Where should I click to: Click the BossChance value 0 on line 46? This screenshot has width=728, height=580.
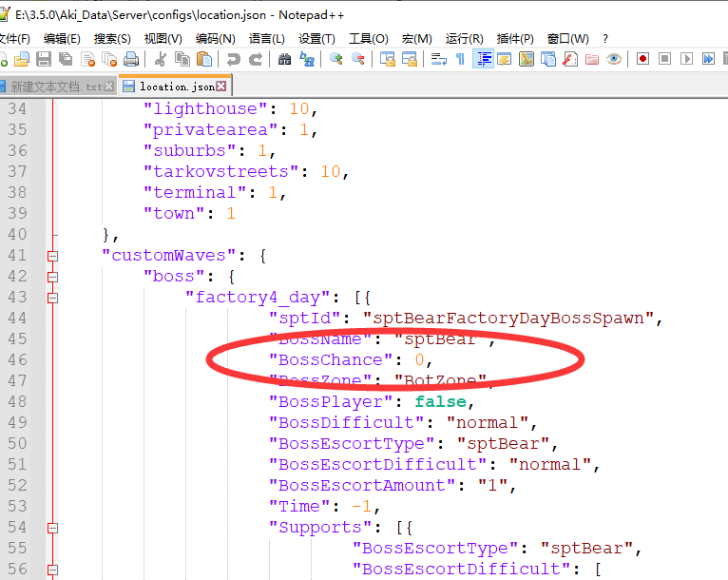418,360
